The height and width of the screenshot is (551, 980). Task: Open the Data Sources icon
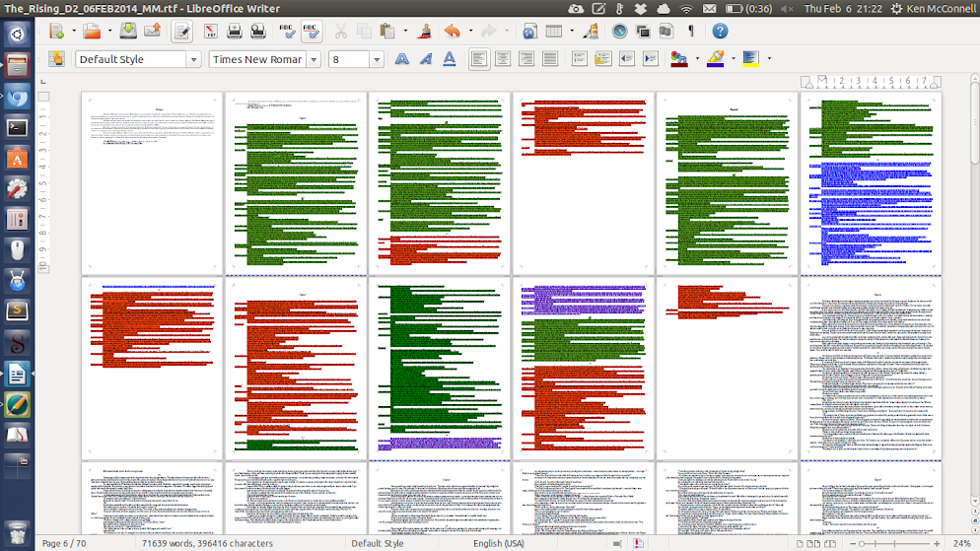pos(666,32)
